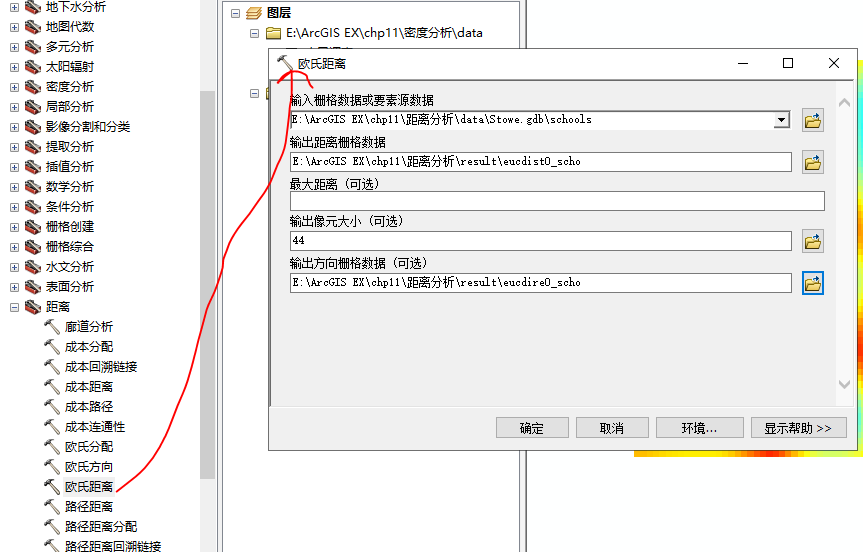Click the 地下水分析 toolset icon
The height and width of the screenshot is (552, 863).
[33, 7]
